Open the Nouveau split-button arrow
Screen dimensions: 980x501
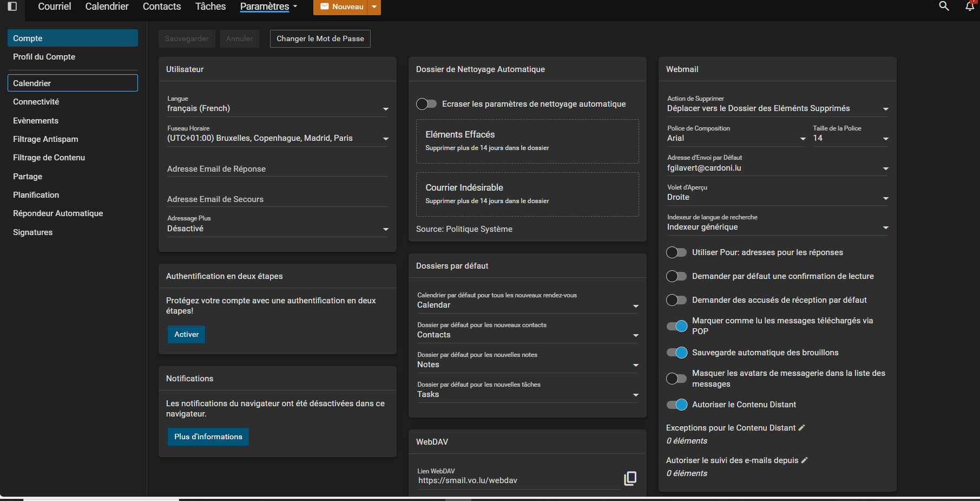coord(374,6)
